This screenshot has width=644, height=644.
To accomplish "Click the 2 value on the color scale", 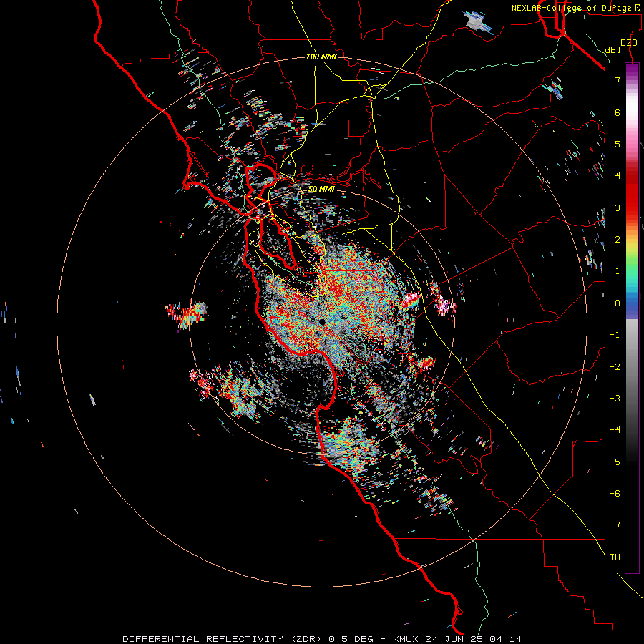I will coord(618,239).
